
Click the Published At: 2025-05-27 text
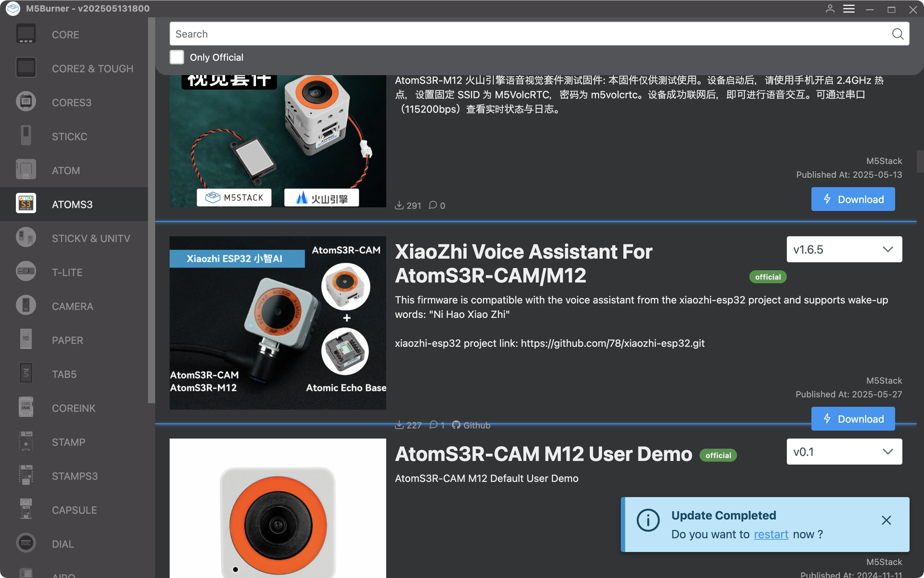click(x=849, y=394)
